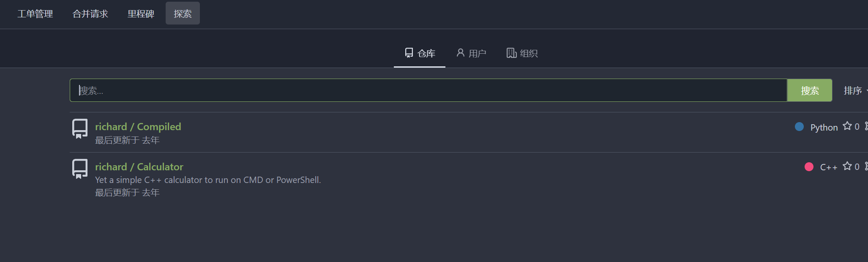
Task: Click the Python language label
Action: click(x=824, y=127)
